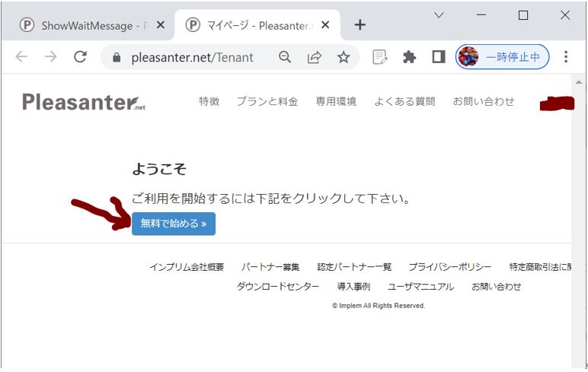
Task: Open the 一時停止中 profile button
Action: 502,57
